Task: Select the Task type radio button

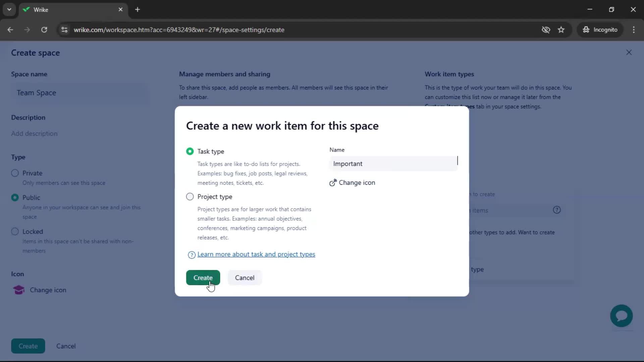Action: (190, 152)
